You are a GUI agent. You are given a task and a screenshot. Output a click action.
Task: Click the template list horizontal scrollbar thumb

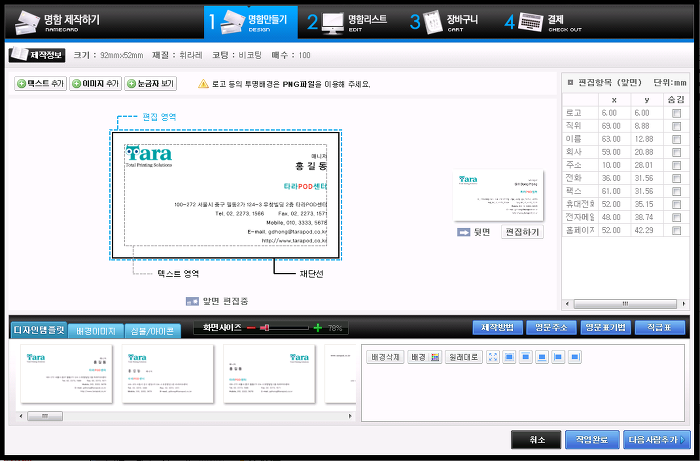[x=45, y=416]
